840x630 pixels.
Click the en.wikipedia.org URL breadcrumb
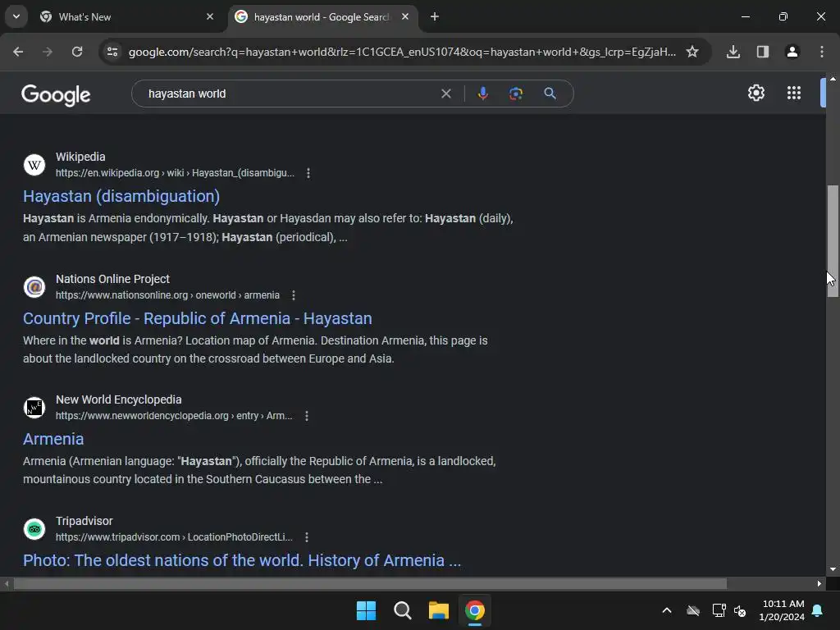click(x=175, y=173)
